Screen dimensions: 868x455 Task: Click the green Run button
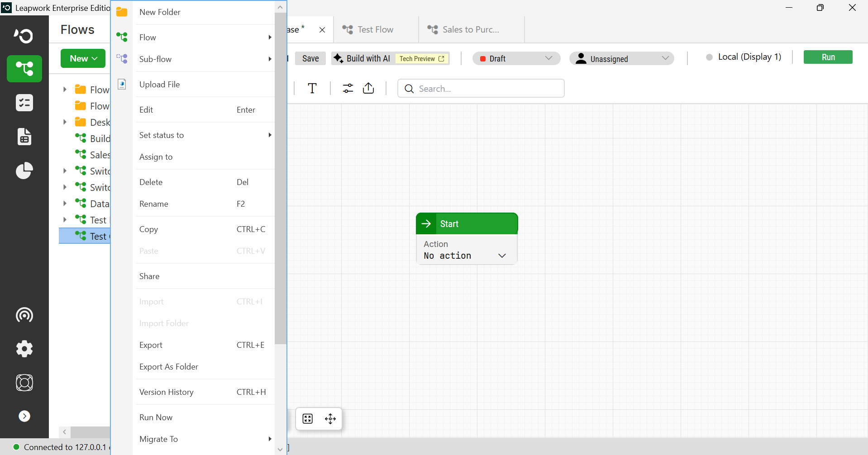pyautogui.click(x=828, y=57)
